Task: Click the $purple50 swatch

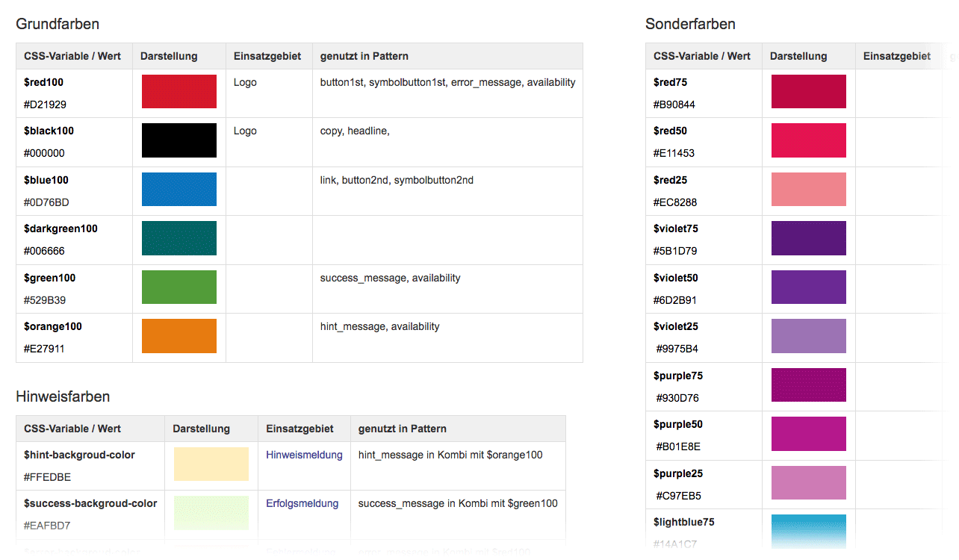Action: 809,434
